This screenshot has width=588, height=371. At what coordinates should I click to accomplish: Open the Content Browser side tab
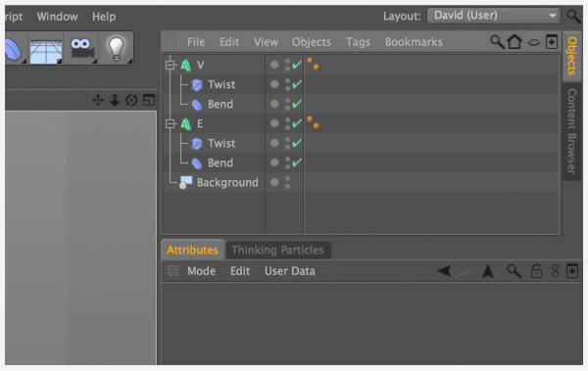click(x=572, y=131)
